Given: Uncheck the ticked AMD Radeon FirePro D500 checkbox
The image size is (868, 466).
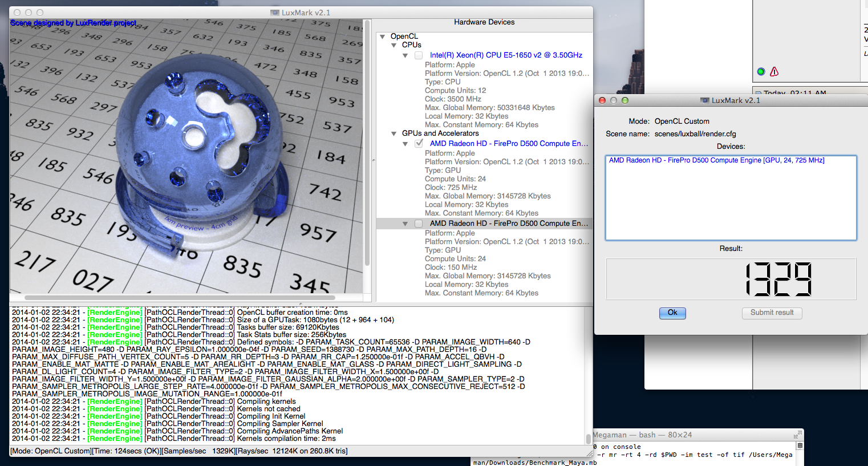Looking at the screenshot, I should tap(419, 143).
